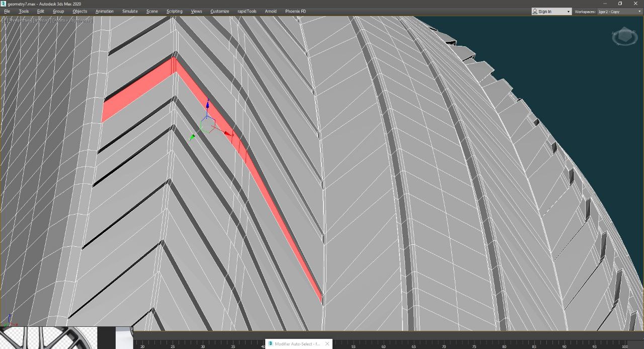Open the Scripting menu
644x349 pixels.
point(175,11)
